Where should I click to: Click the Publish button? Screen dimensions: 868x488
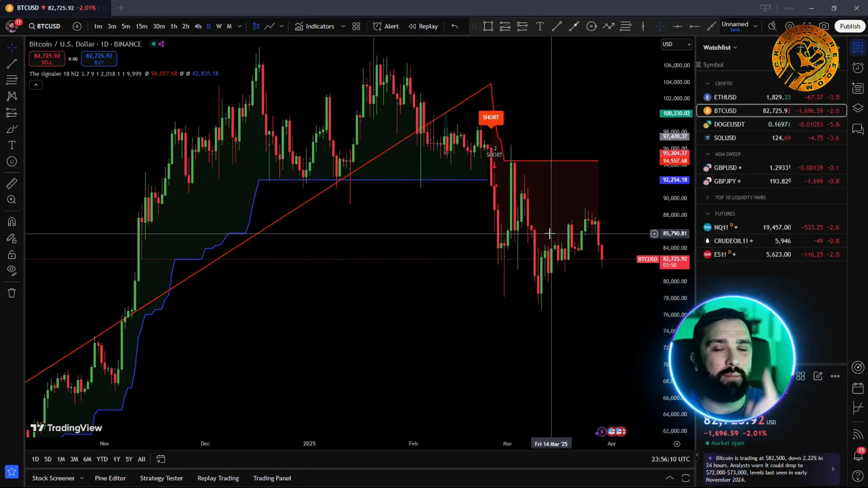[x=850, y=26]
